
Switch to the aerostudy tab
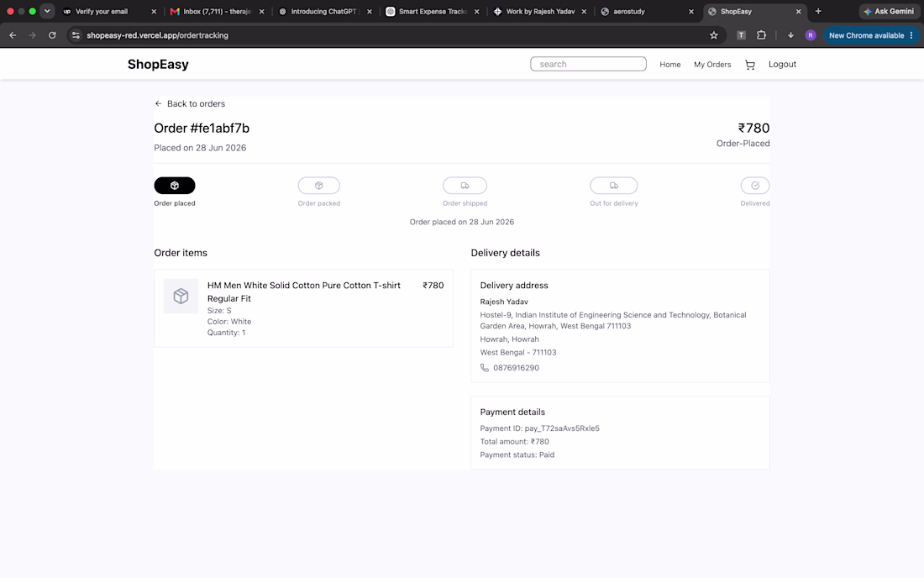click(x=646, y=11)
